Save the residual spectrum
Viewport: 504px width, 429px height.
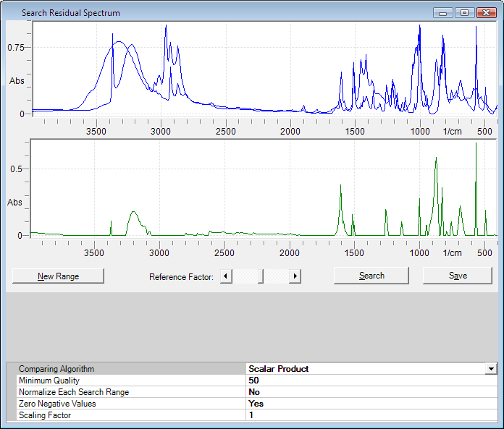click(x=458, y=276)
